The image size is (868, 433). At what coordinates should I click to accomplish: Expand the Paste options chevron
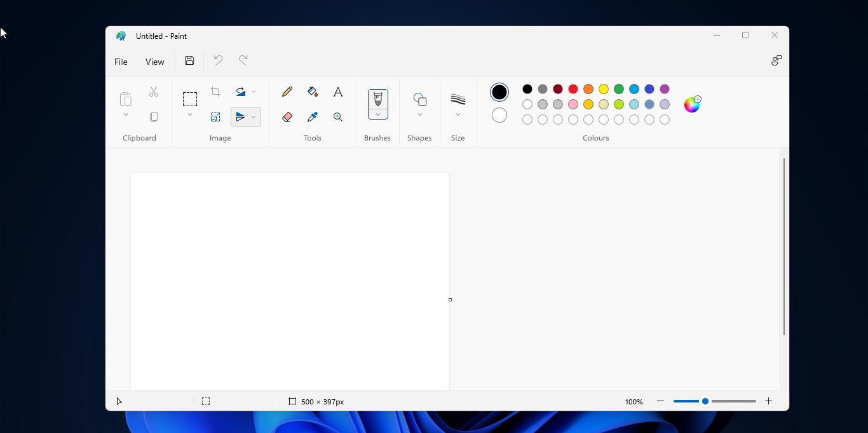coord(126,115)
